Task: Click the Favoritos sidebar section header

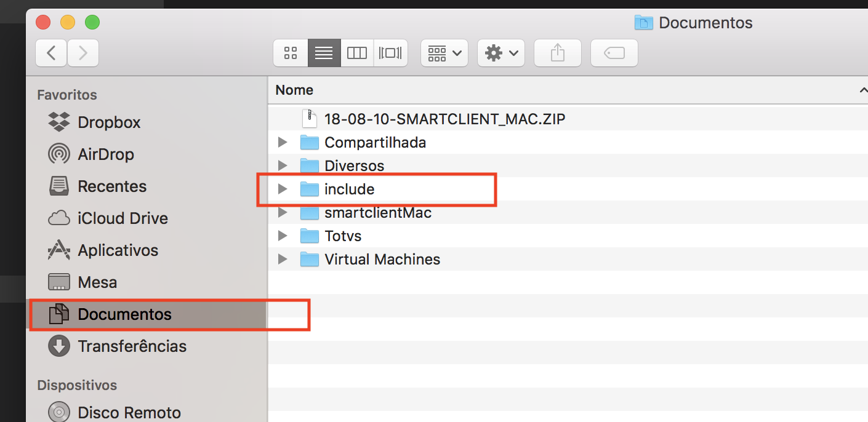Action: point(67,95)
